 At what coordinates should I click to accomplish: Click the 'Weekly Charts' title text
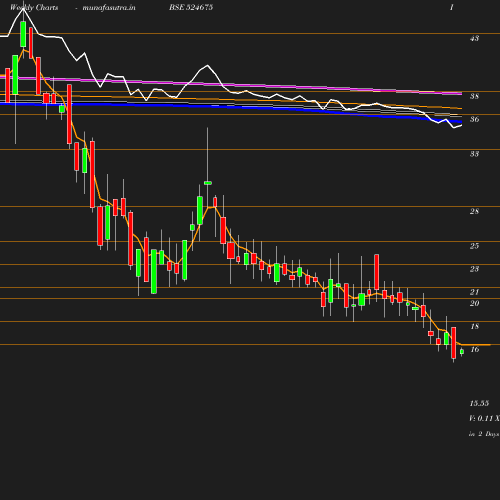(x=34, y=7)
